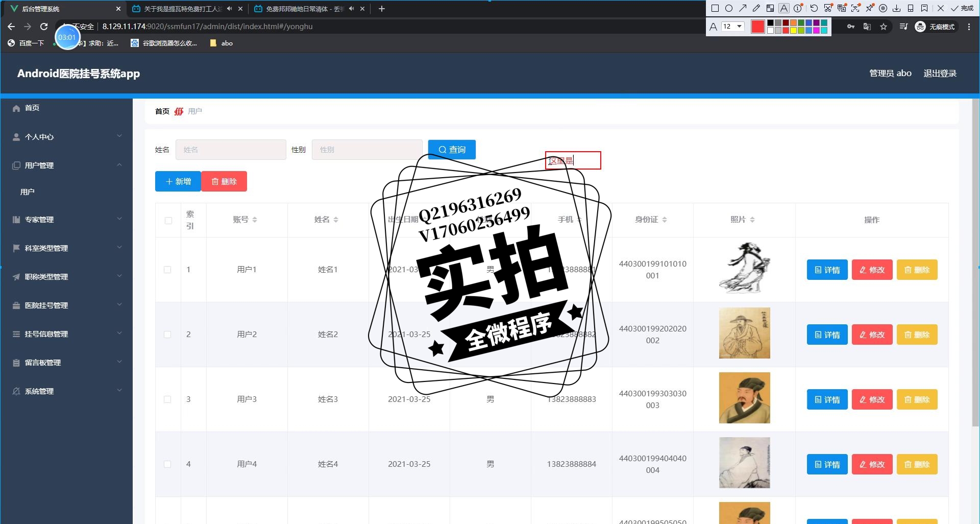Expand the 个人中心 sidebar menu
Screen dimensions: 980x524
[66, 137]
